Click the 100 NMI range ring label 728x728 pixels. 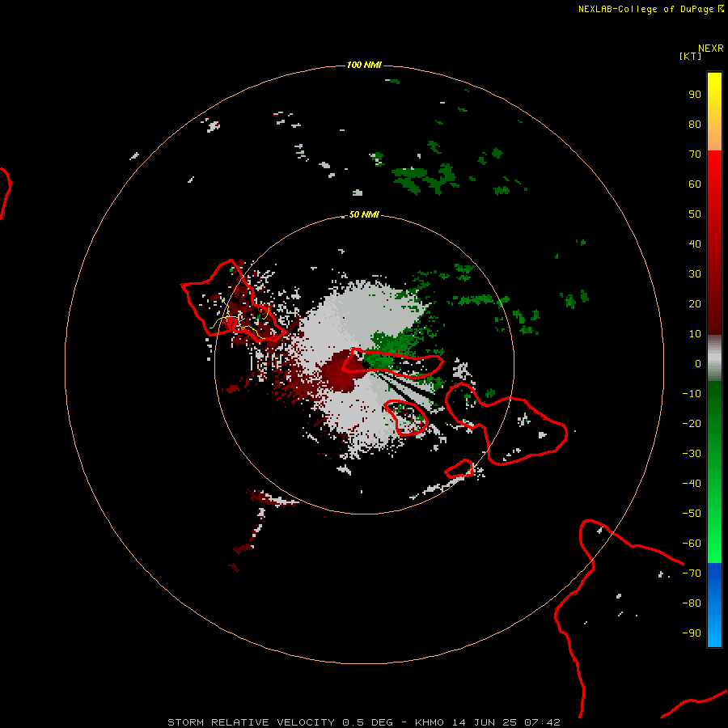(x=363, y=65)
